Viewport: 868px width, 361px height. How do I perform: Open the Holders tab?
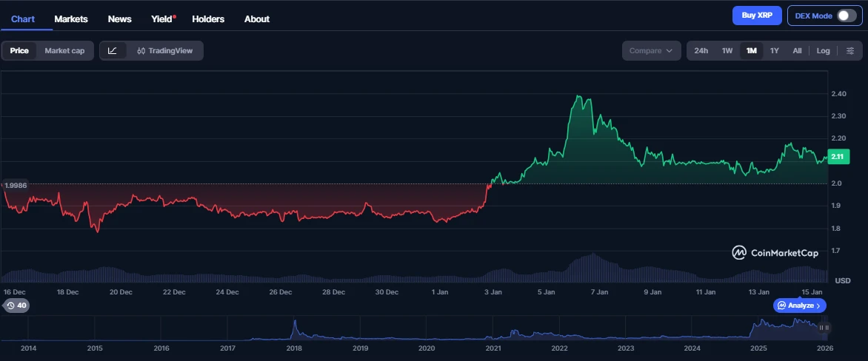tap(208, 18)
